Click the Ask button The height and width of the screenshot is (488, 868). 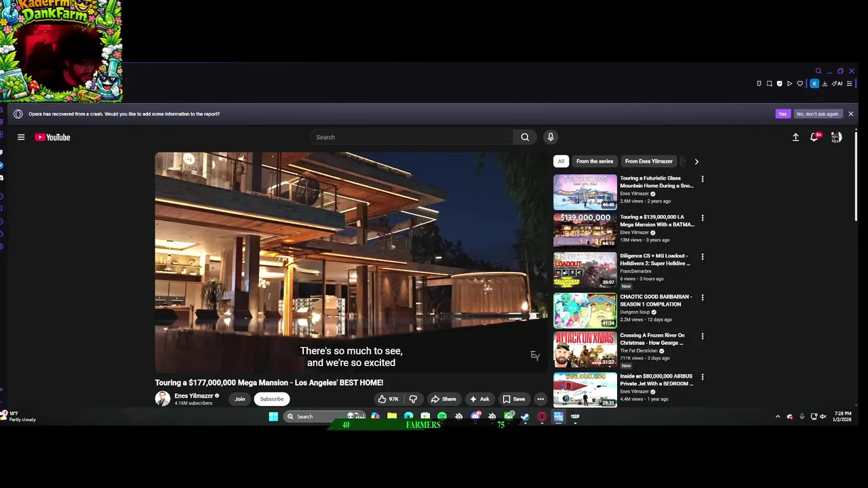[479, 399]
